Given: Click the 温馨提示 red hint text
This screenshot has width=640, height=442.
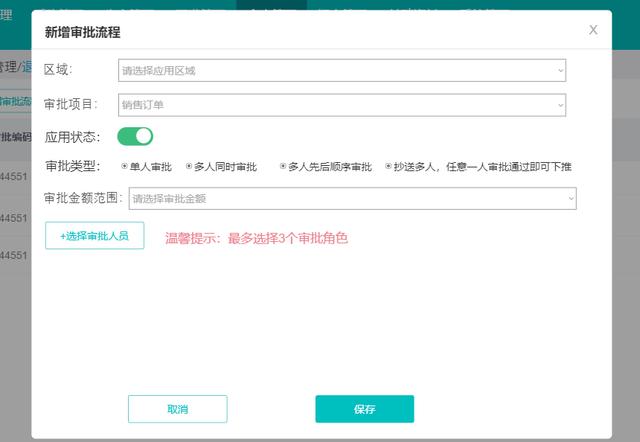Looking at the screenshot, I should click(x=256, y=238).
